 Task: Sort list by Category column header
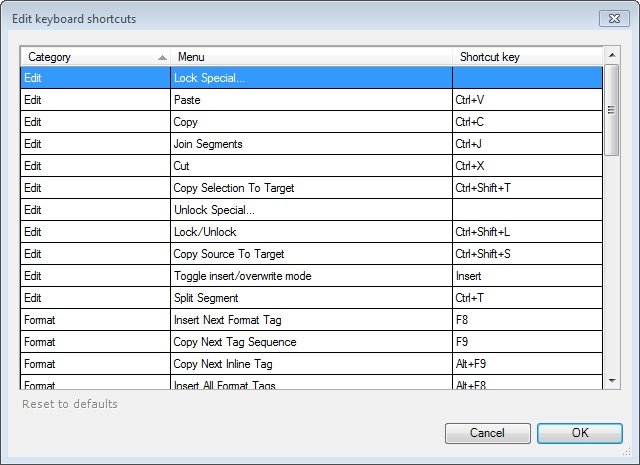tap(94, 57)
